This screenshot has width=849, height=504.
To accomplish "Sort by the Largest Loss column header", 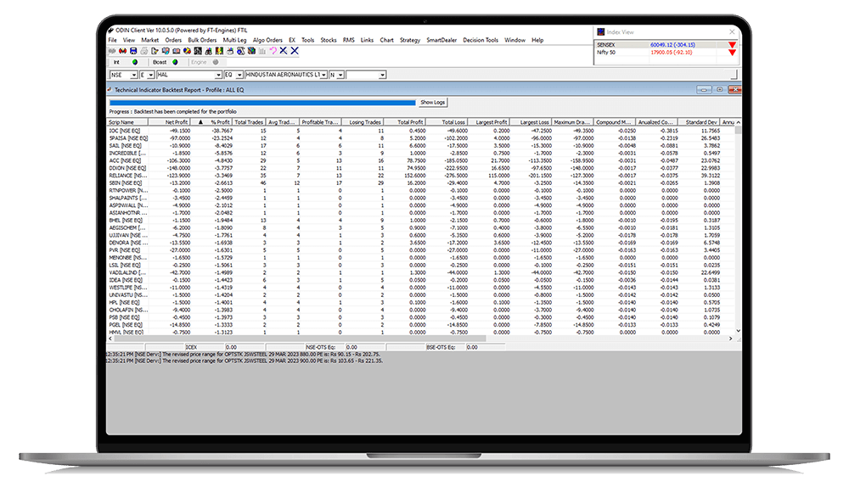I will pos(531,122).
